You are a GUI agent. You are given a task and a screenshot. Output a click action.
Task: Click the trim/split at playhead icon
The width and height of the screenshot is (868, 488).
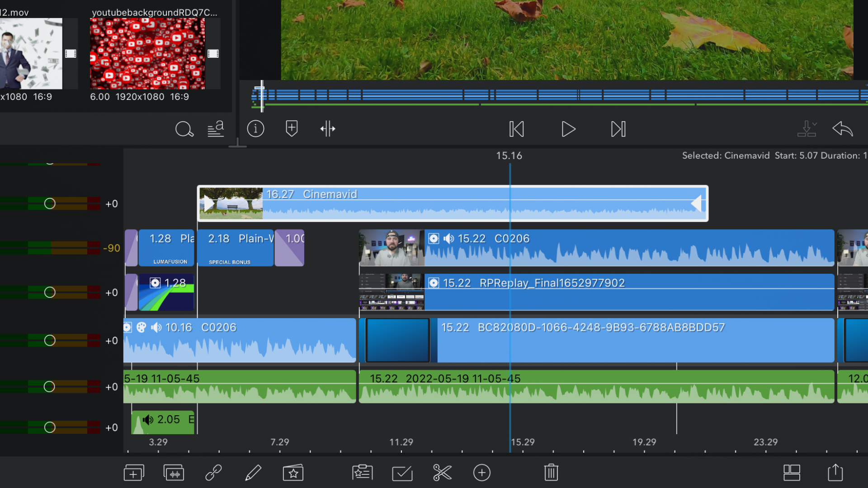tap(328, 129)
